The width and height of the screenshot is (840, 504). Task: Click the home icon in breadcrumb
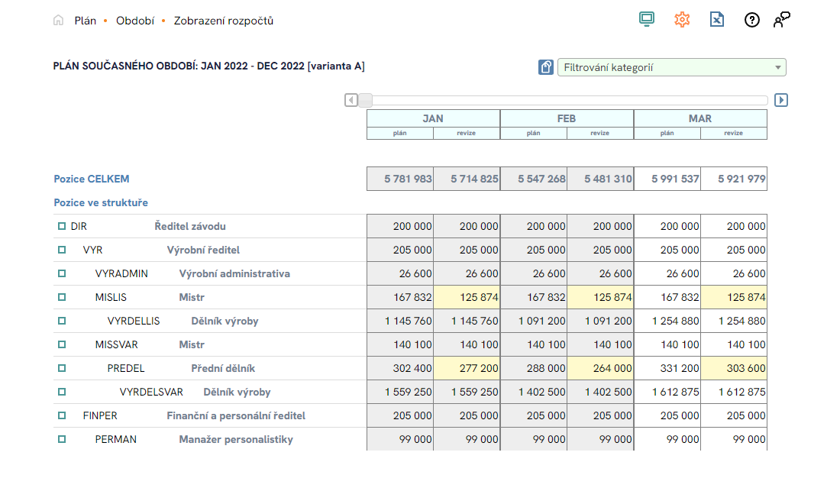(58, 21)
